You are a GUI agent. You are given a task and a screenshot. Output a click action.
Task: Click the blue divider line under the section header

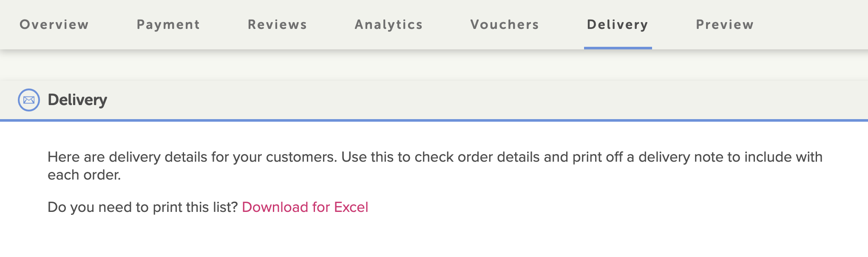434,120
